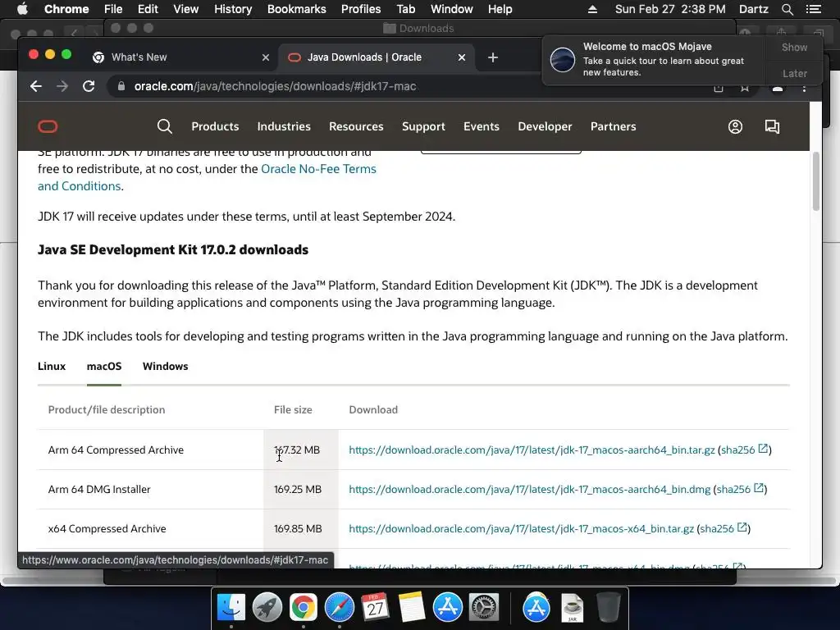Open the Trash in the Dock
Viewport: 840px width, 630px height.
click(608, 608)
